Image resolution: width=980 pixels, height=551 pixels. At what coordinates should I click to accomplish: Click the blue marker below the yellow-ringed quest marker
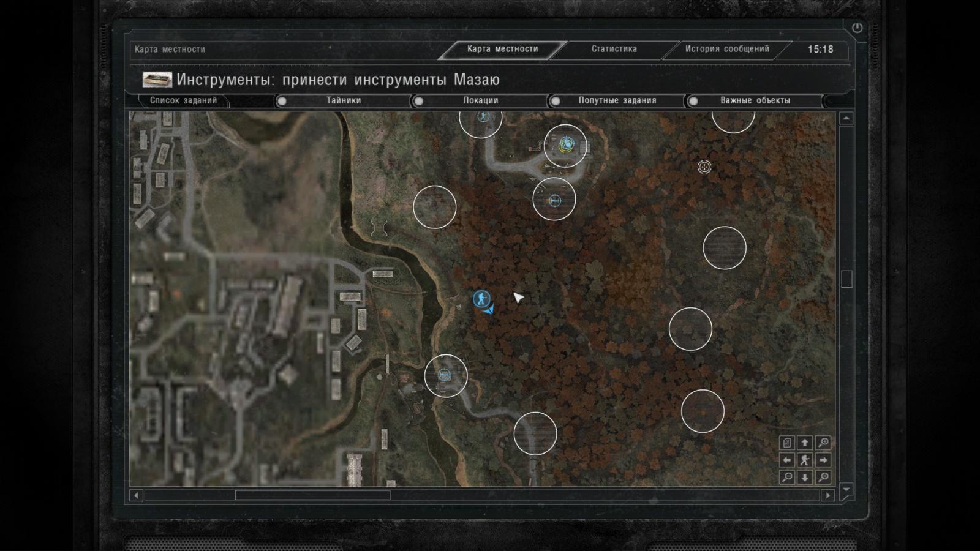(554, 200)
